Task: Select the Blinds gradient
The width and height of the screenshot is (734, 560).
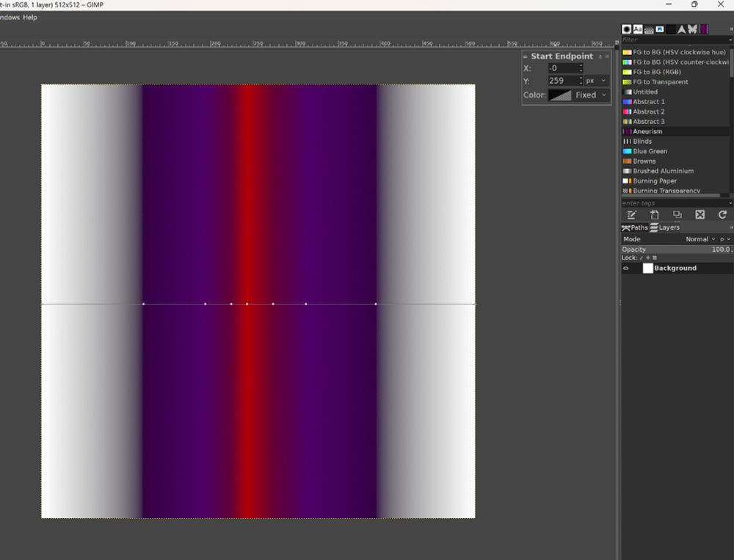Action: click(675, 142)
